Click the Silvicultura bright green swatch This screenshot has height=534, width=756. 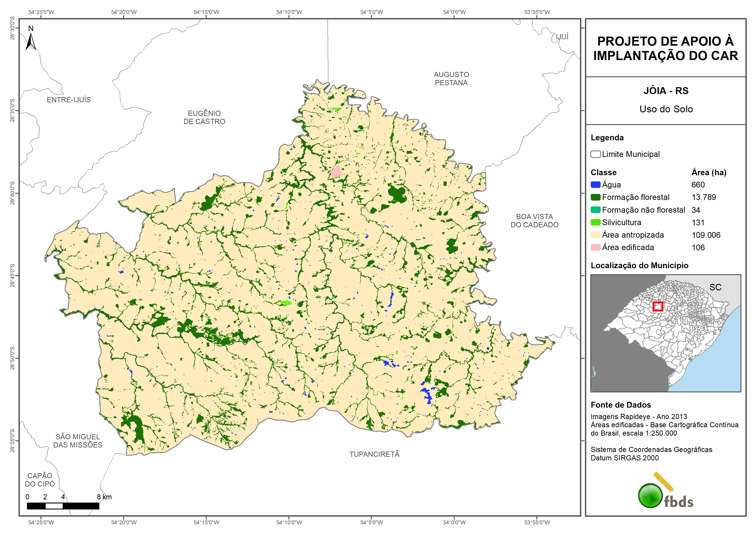[x=595, y=222]
